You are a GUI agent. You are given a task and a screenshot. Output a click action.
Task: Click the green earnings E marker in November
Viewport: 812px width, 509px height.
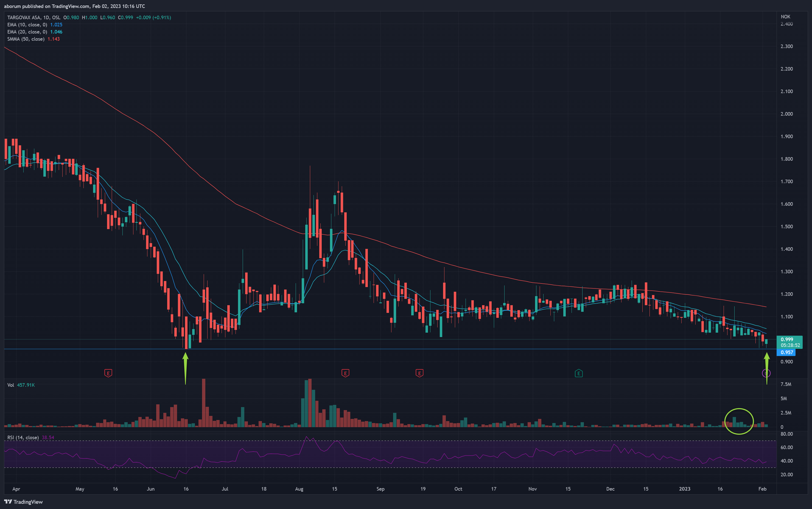click(x=579, y=373)
